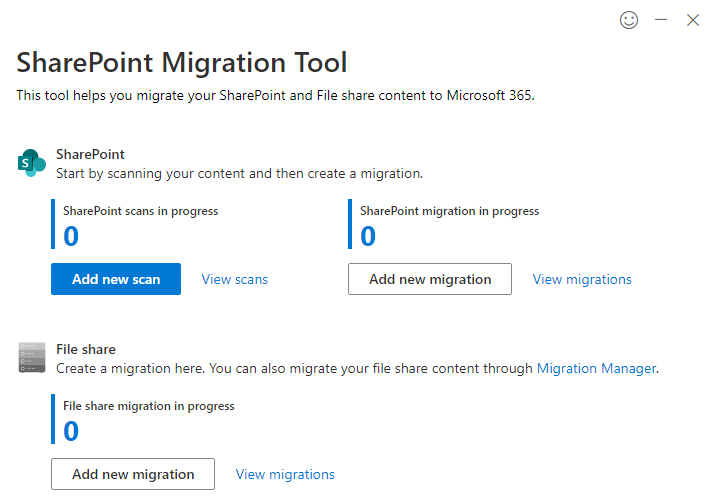707x502 pixels.
Task: Click the 'This tool helps you migrate' subtitle
Action: tap(275, 96)
